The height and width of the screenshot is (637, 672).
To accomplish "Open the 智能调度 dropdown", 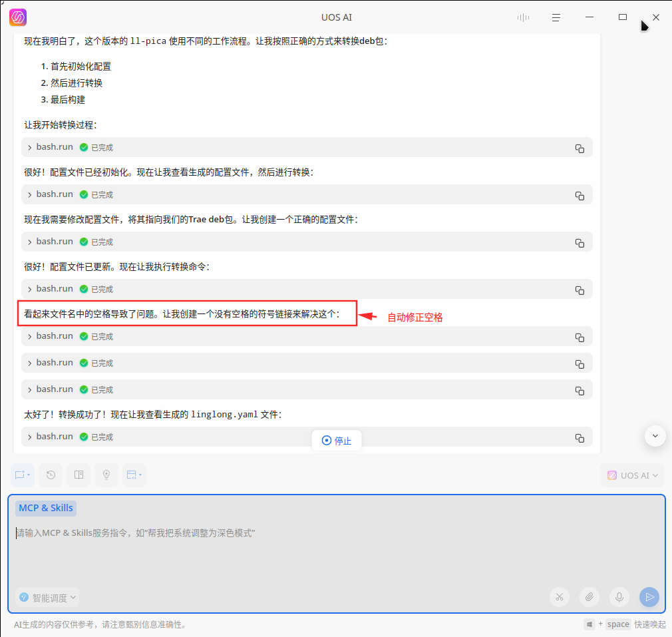I will pos(47,598).
